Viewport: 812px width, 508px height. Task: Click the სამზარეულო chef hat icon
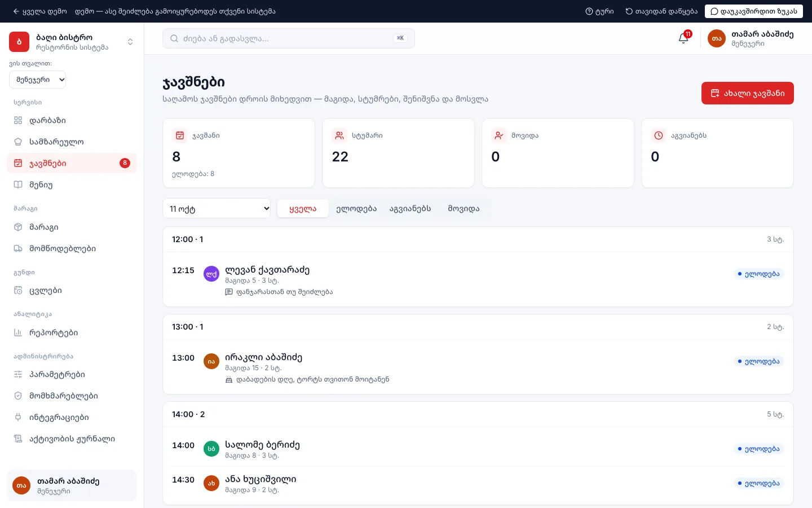(x=18, y=142)
